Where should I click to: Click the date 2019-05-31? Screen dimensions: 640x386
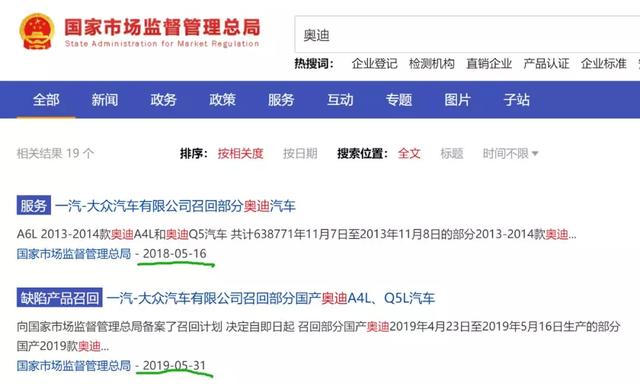pyautogui.click(x=174, y=365)
